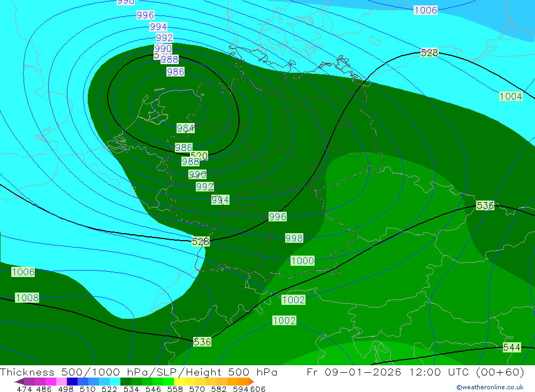Click the 528 label beside the 1006 isobar
Image resolution: width=535 pixels, height=392 pixels.
[x=429, y=52]
